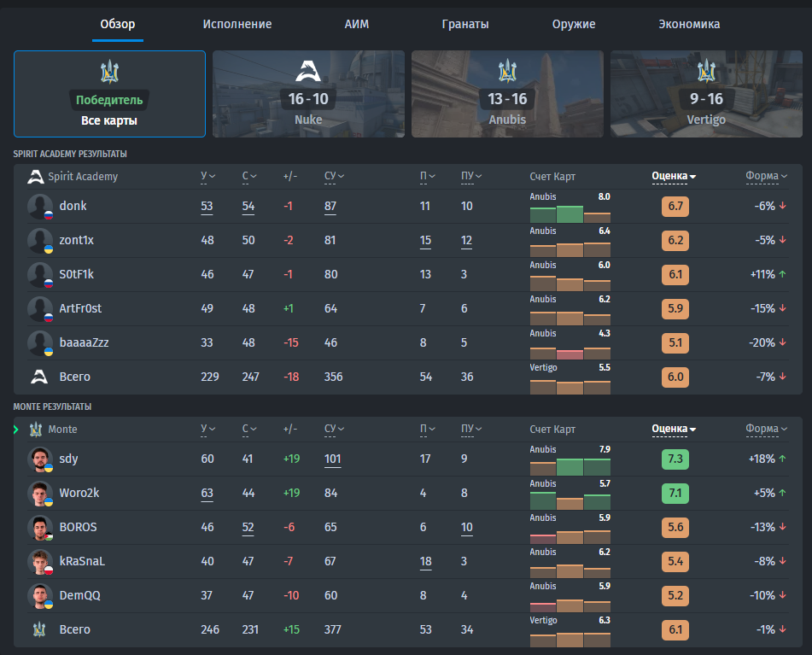Click sdy's +18% form value
The image size is (812, 655).
768,459
